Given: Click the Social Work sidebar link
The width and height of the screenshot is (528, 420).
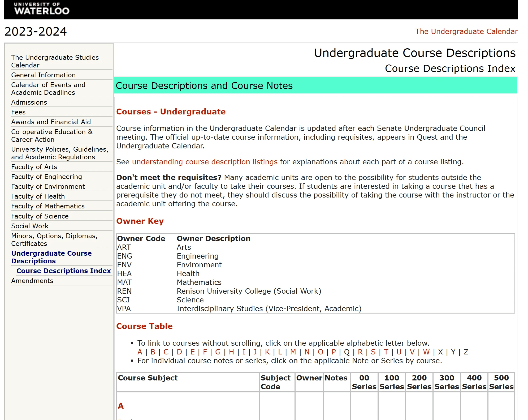Looking at the screenshot, I should (x=30, y=226).
